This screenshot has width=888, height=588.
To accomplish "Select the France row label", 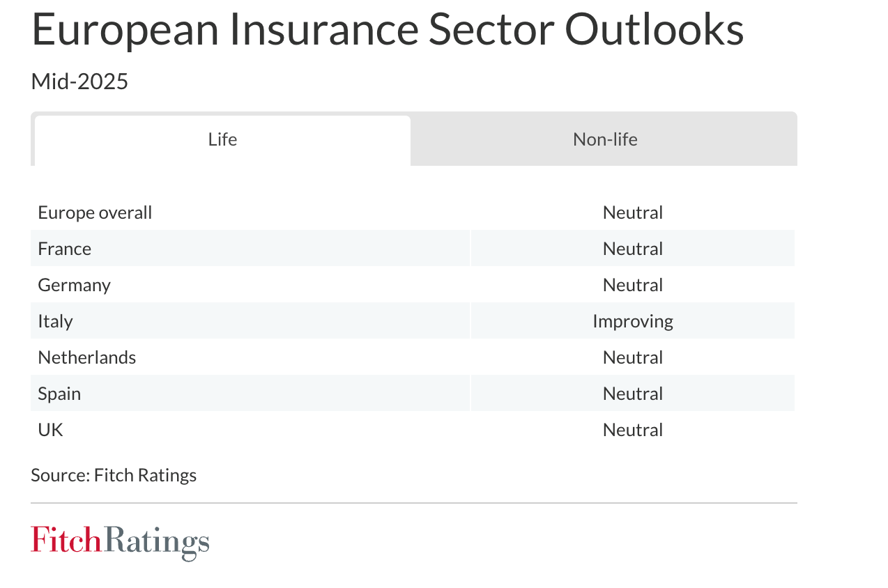I will point(65,249).
